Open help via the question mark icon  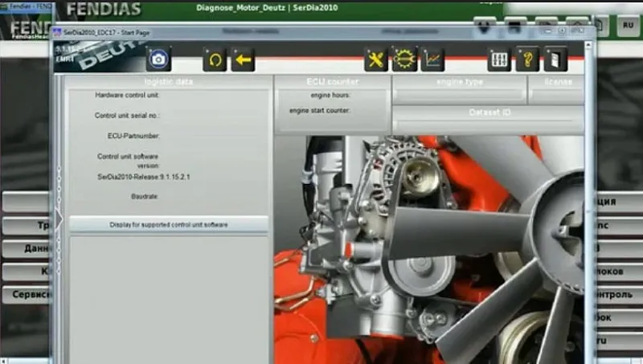[527, 59]
